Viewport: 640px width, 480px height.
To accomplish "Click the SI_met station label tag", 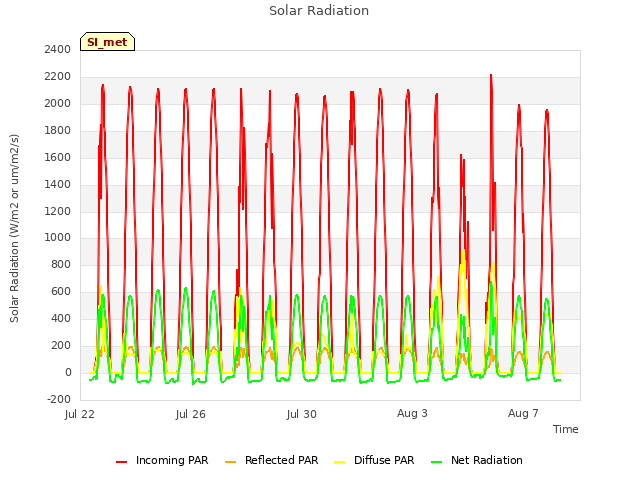I will point(107,42).
